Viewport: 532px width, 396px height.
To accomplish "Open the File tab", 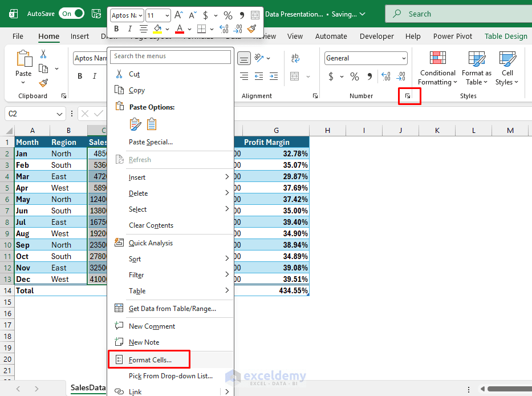I will 18,37.
